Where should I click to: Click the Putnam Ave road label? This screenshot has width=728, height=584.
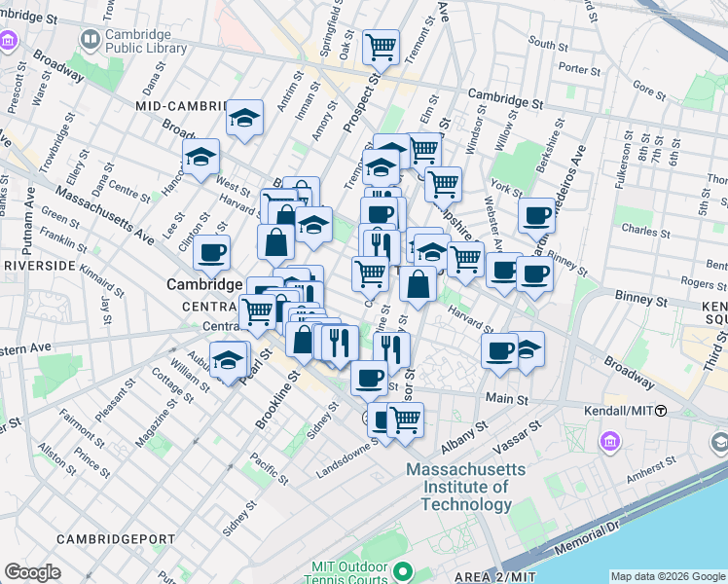click(x=29, y=222)
